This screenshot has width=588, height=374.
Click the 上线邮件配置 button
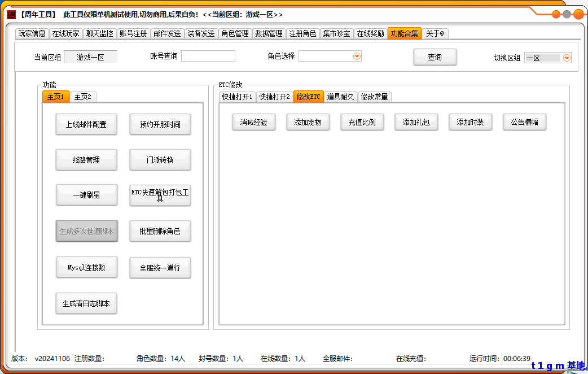coord(86,124)
